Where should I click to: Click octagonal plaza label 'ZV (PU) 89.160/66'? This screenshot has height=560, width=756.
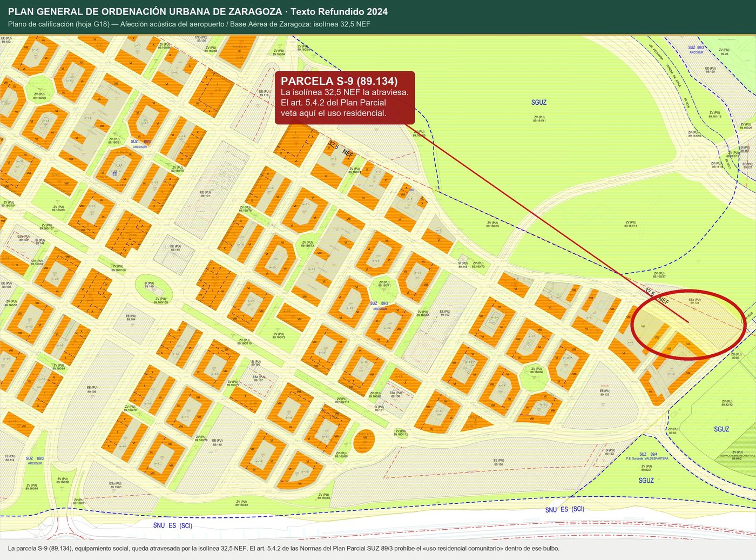tap(536, 370)
